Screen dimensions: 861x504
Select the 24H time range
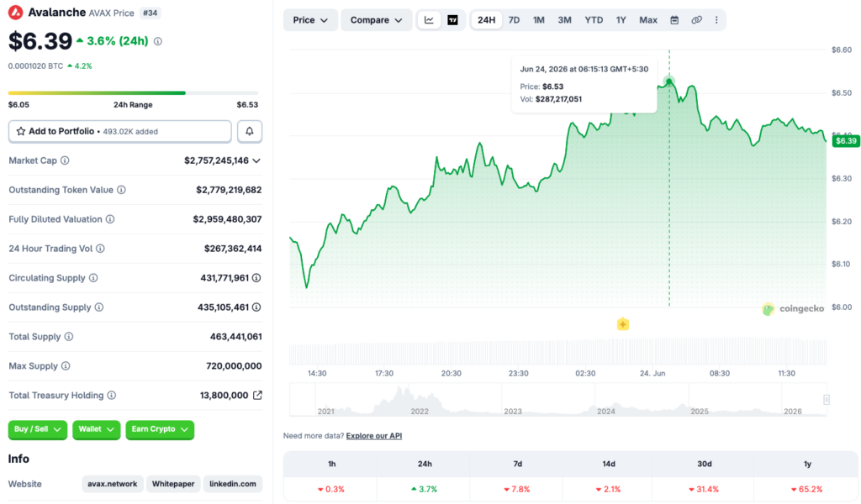tap(487, 20)
